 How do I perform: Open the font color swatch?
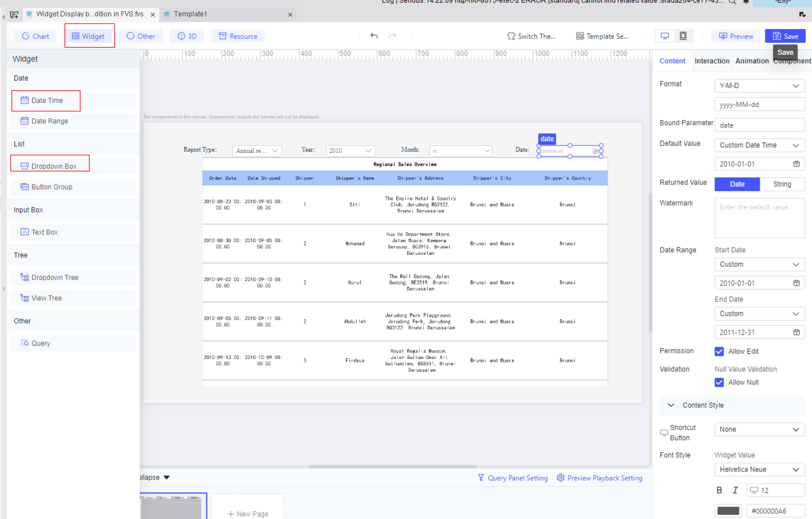tap(728, 511)
